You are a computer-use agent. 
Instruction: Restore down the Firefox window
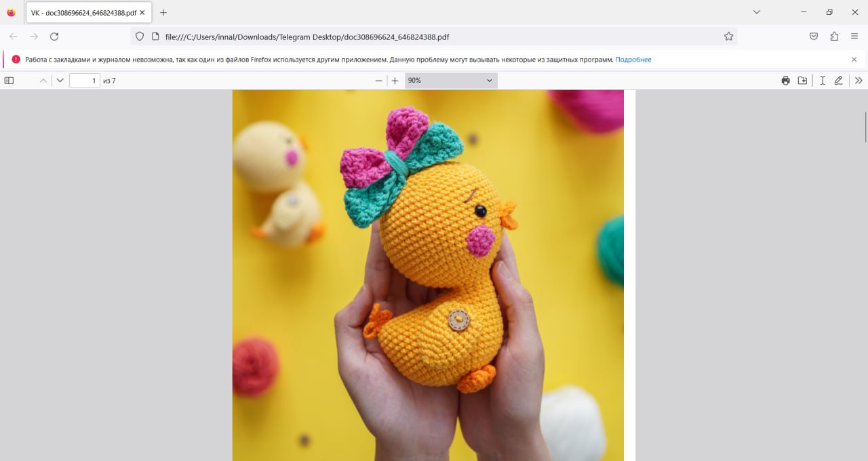829,12
